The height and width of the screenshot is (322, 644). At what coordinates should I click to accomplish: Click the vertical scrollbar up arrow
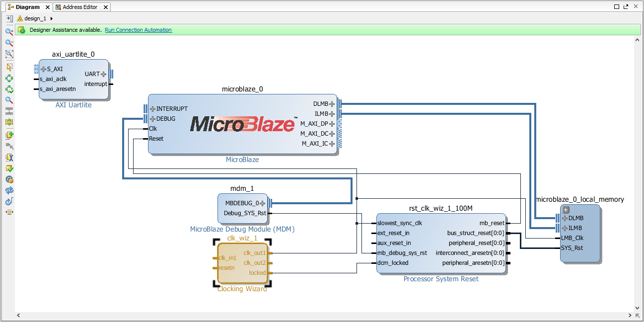pos(638,40)
